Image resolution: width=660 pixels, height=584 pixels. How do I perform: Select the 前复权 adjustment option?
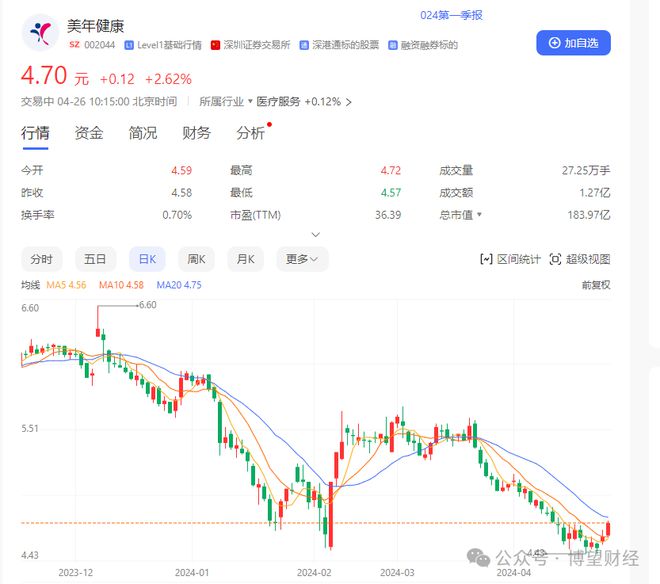pos(596,285)
